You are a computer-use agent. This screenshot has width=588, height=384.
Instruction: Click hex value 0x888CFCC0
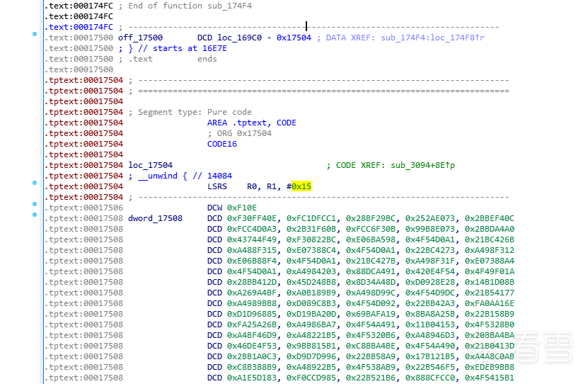tap(430, 378)
